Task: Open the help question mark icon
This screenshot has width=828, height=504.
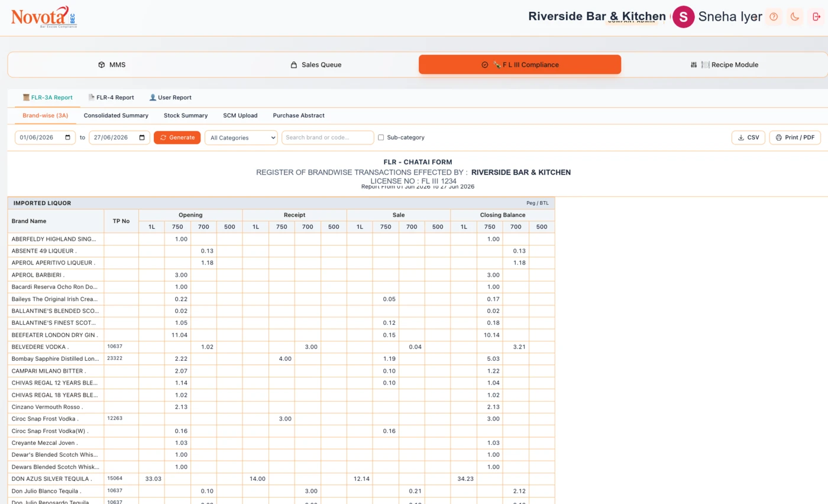Action: click(774, 17)
